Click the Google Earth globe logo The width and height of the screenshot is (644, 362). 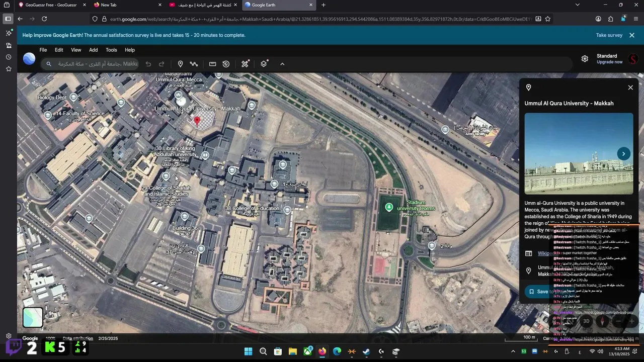click(x=29, y=59)
